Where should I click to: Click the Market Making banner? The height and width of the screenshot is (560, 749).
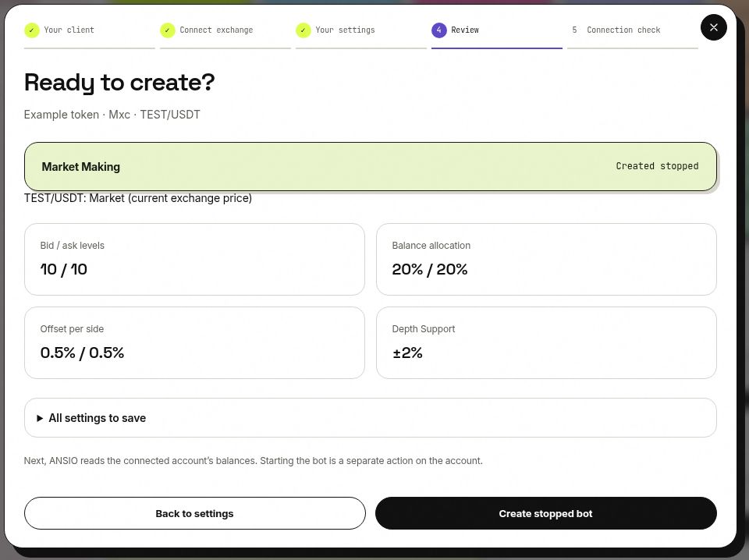370,167
